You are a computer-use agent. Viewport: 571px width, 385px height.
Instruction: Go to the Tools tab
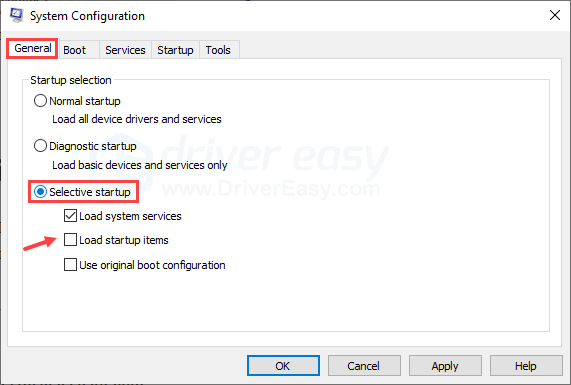[x=218, y=50]
